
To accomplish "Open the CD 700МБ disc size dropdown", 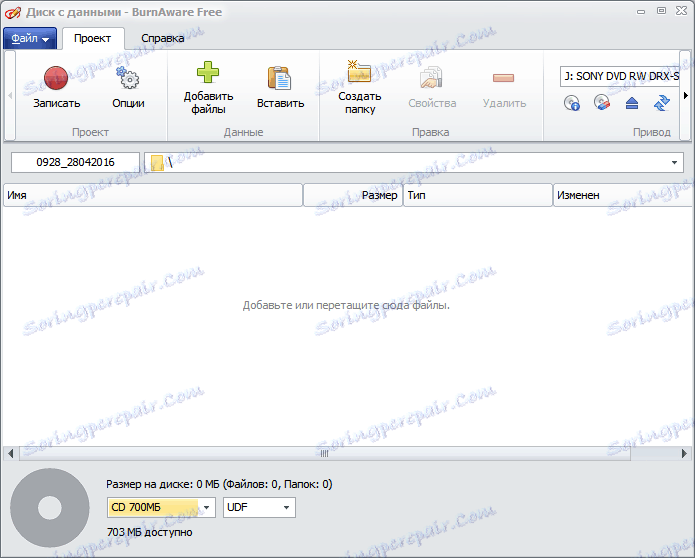I will click(x=161, y=507).
